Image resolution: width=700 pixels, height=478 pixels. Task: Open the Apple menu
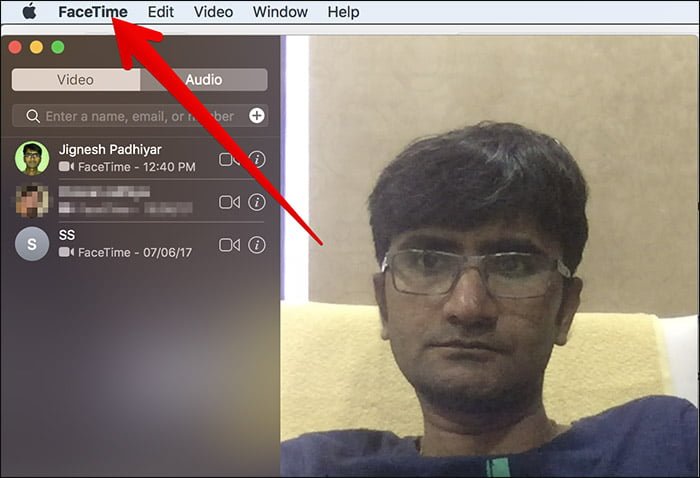(29, 12)
